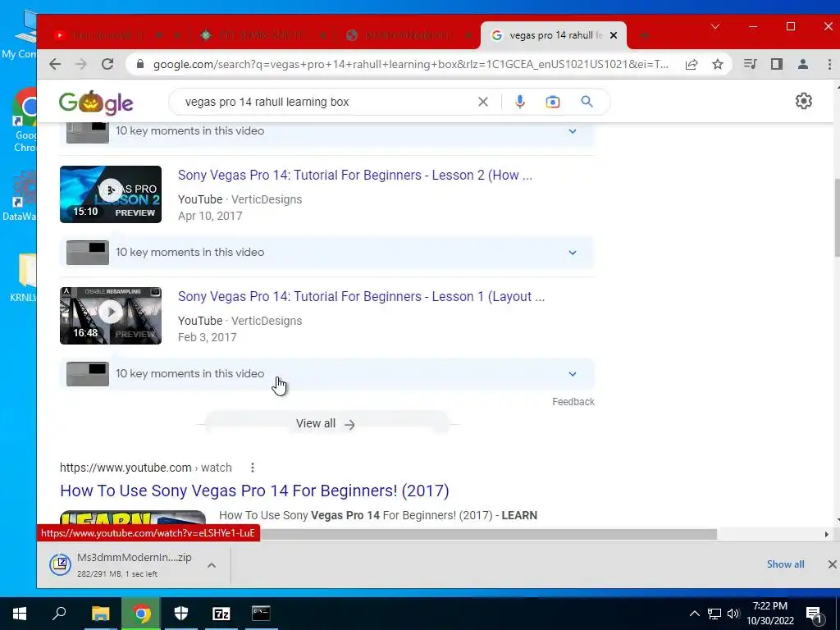Viewport: 840px width, 630px height.
Task: Open the Chrome profile icon
Action: click(803, 64)
